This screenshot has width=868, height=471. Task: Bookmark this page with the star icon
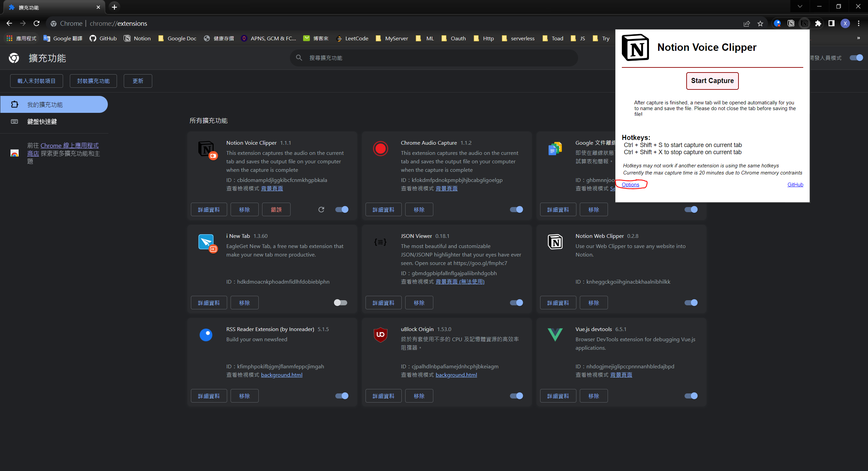[760, 23]
